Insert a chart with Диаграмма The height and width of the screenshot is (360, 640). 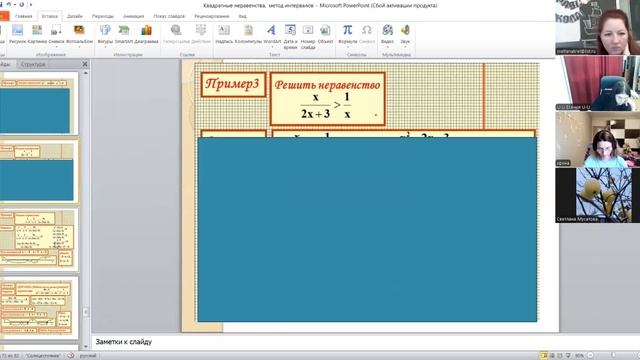pyautogui.click(x=146, y=34)
